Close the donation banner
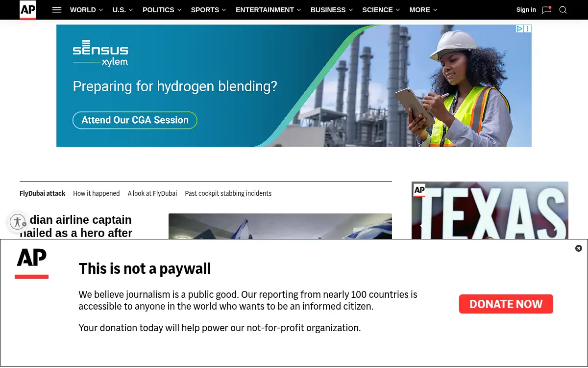Image resolution: width=588 pixels, height=368 pixels. [579, 248]
